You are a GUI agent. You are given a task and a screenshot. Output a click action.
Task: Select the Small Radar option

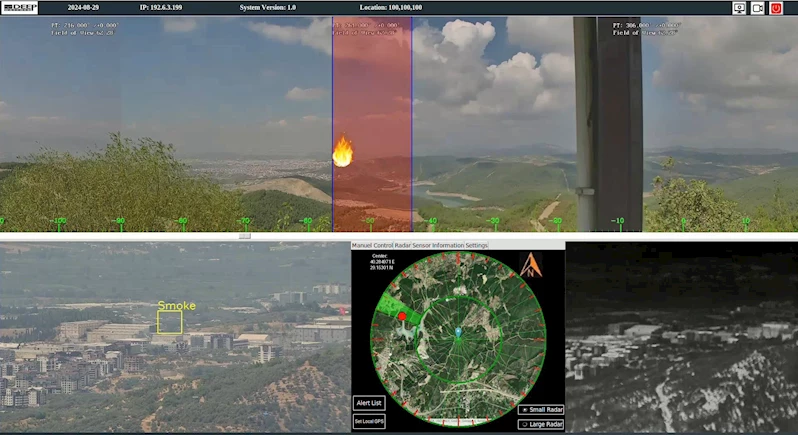(541, 410)
